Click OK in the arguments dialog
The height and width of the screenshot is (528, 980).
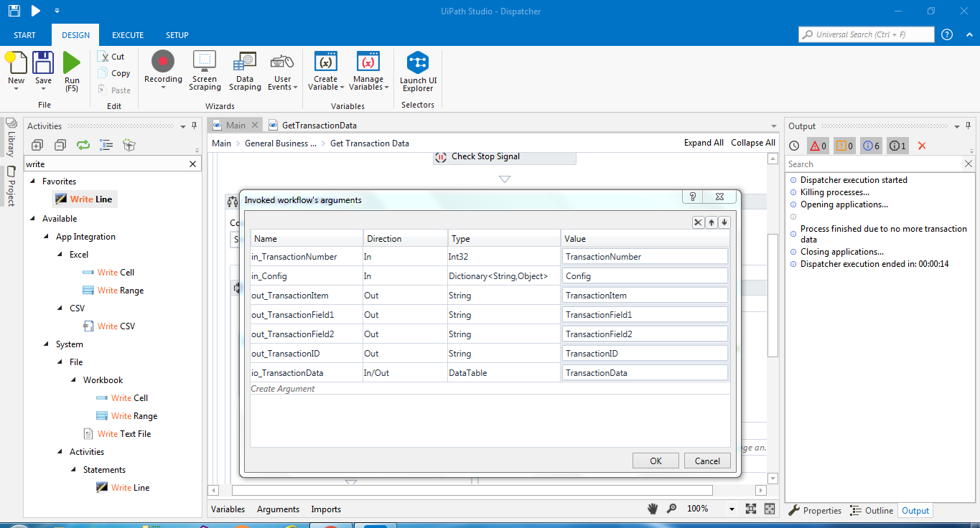tap(655, 460)
